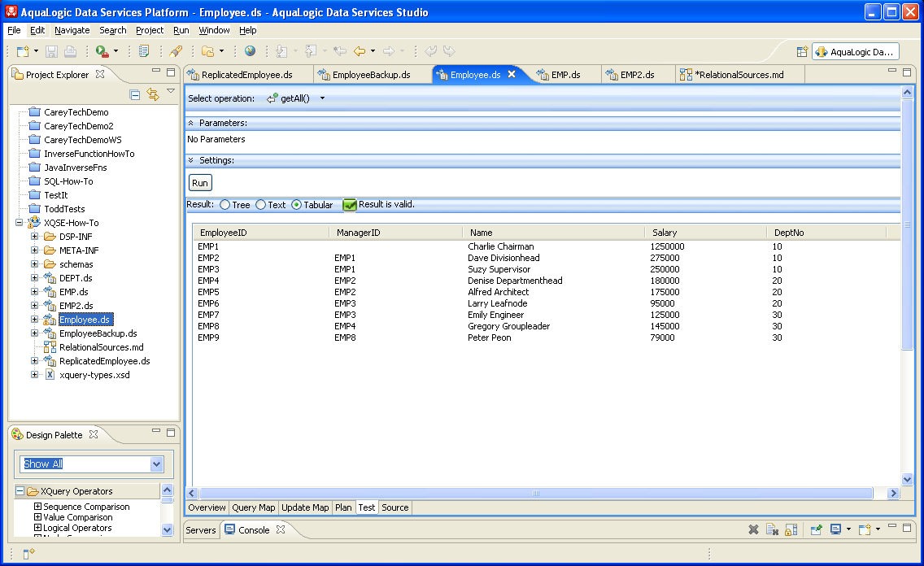Click the New wizard toolbar icon

pos(23,51)
